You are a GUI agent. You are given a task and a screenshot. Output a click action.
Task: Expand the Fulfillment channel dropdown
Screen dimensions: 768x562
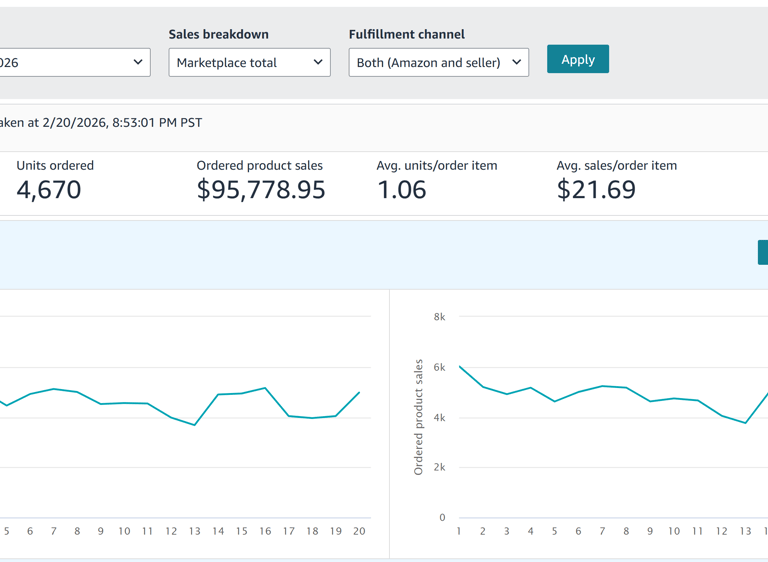click(438, 62)
